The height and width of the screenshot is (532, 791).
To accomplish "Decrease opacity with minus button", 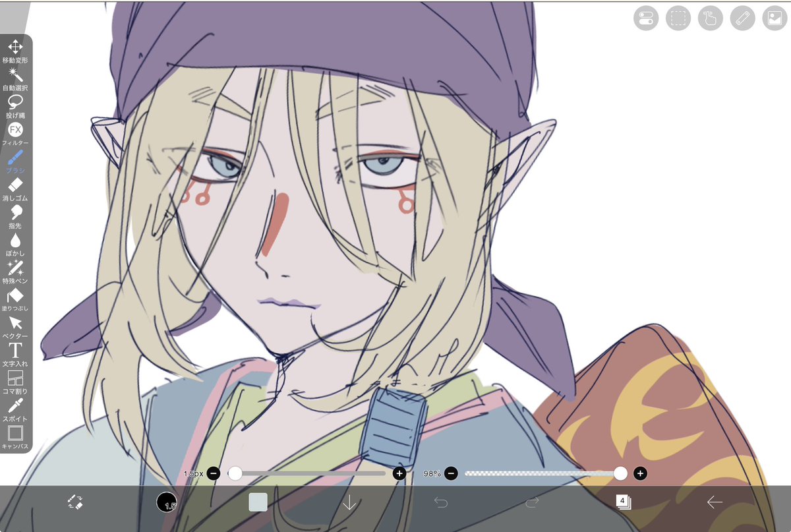I will (451, 473).
